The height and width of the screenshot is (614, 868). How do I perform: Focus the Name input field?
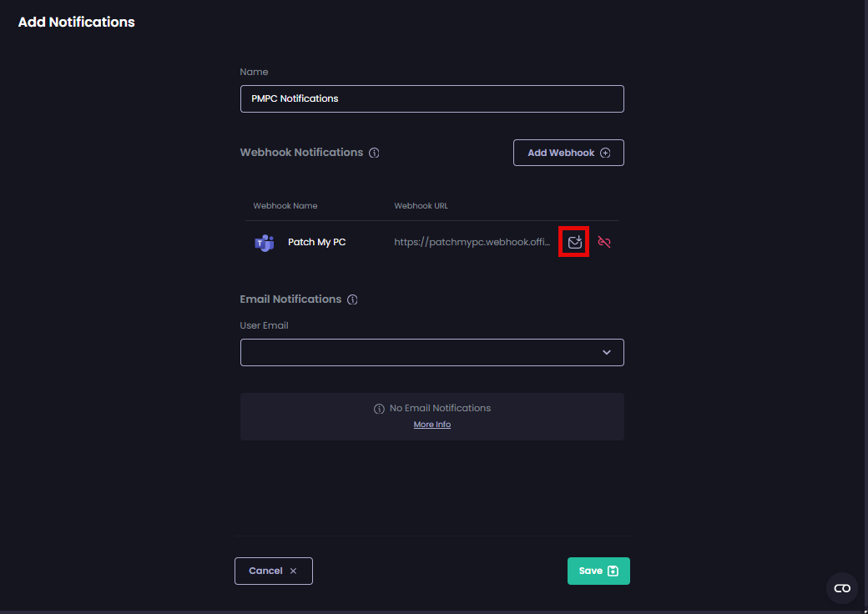[431, 98]
